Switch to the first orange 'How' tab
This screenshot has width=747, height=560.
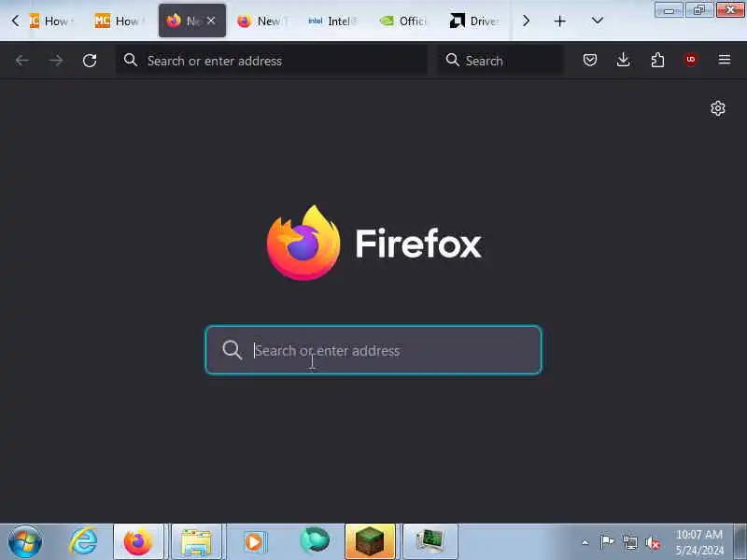(52, 21)
